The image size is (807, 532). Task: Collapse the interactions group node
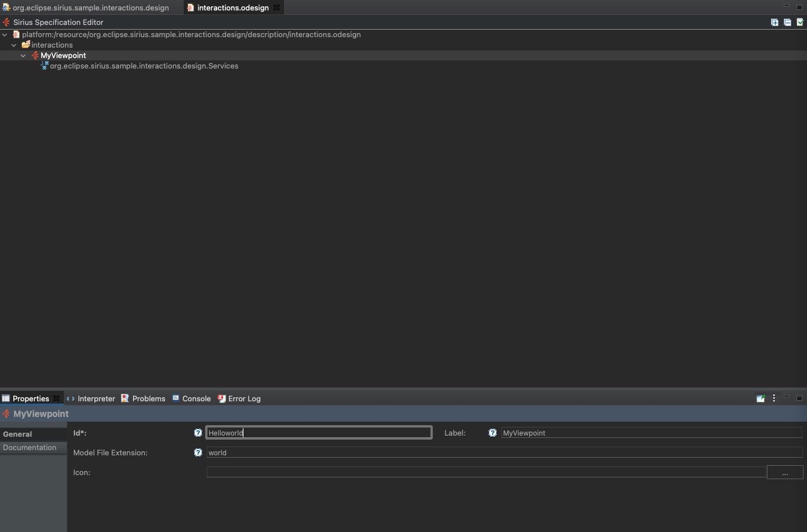[x=14, y=45]
